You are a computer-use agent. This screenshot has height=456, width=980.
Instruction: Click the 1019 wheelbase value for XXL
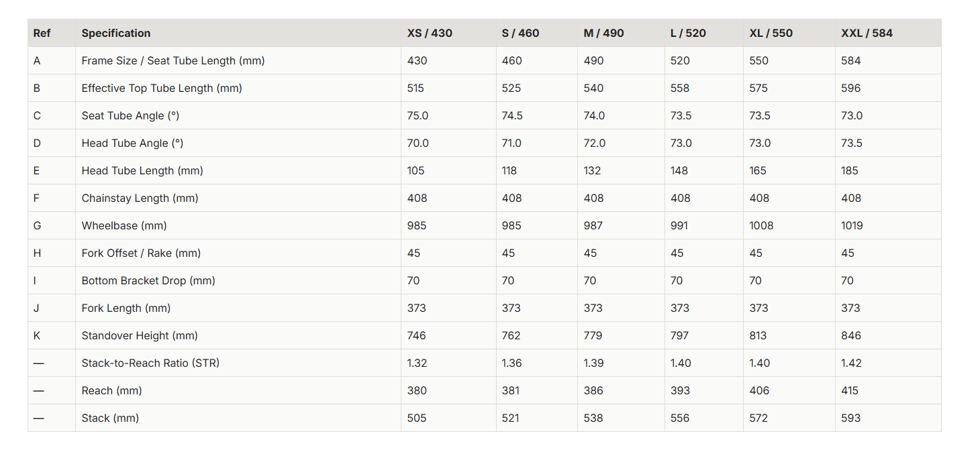[x=852, y=225]
